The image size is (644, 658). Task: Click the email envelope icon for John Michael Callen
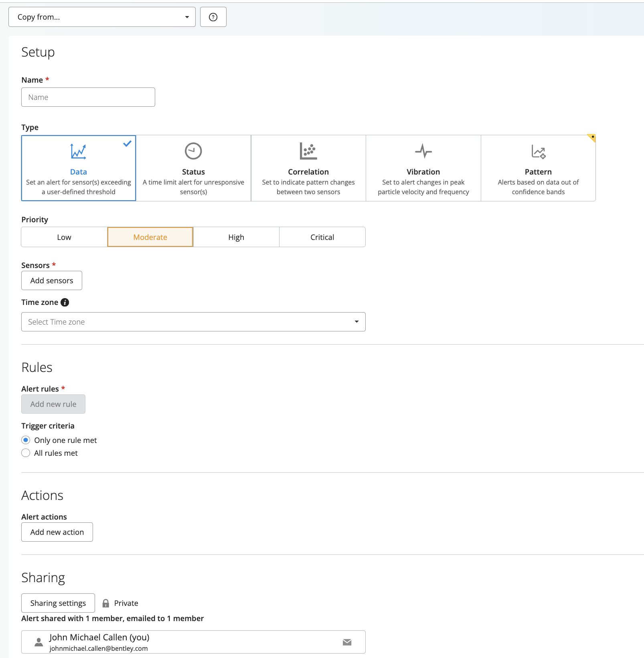(347, 642)
